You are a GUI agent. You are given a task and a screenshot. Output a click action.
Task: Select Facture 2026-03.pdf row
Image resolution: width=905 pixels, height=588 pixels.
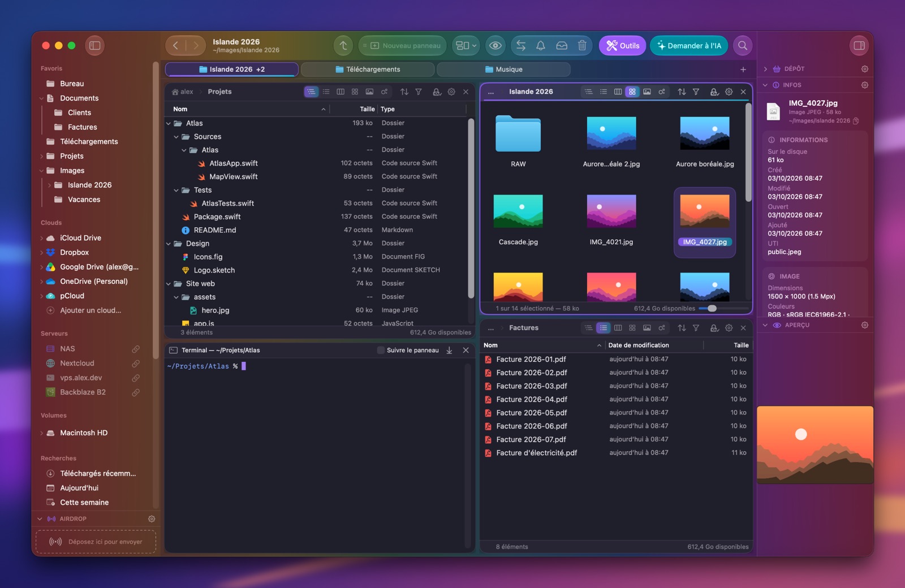[616, 386]
